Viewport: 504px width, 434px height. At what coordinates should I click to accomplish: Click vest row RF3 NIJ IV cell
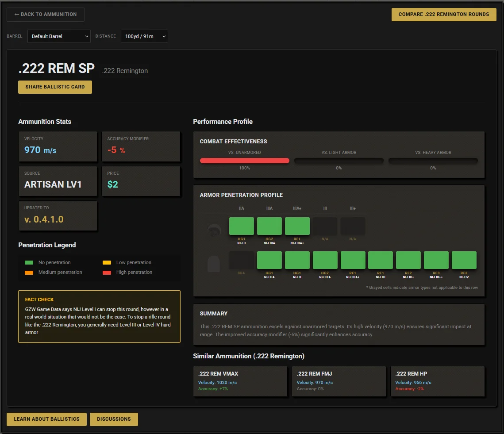click(x=464, y=260)
